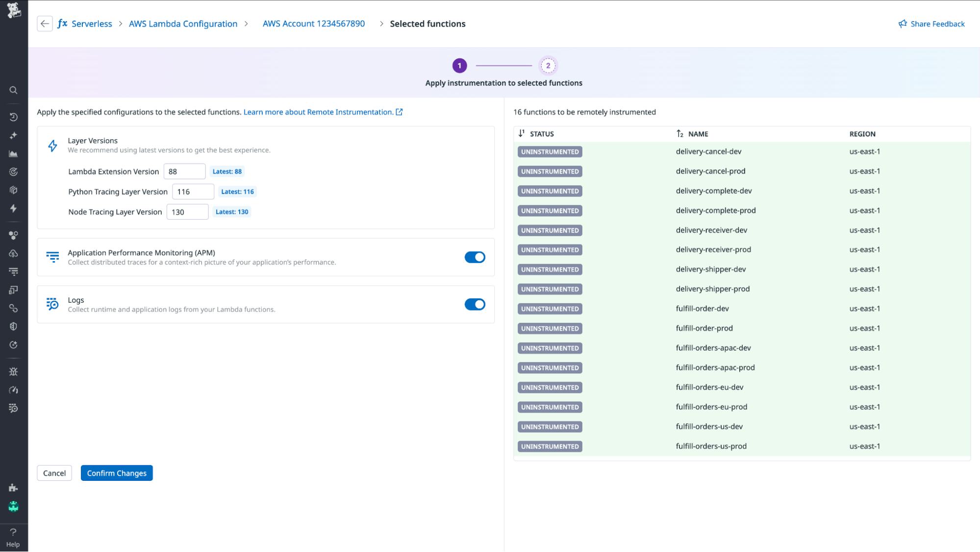
Task: Disable Application Performance Monitoring toggle
Action: (475, 257)
